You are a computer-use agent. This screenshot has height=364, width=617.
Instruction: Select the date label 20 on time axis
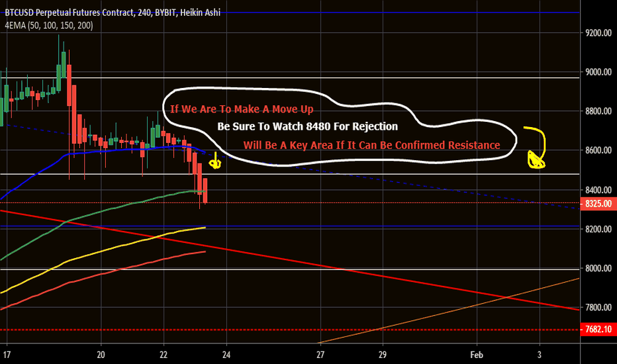[x=101, y=355]
